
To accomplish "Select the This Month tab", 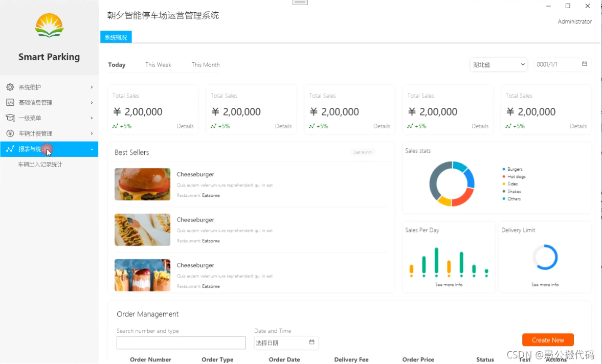I will coord(206,65).
